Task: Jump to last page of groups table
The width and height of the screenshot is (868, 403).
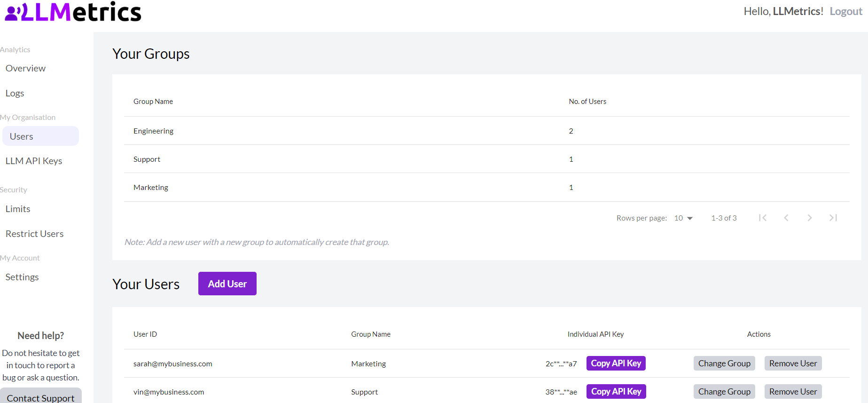Action: tap(833, 218)
